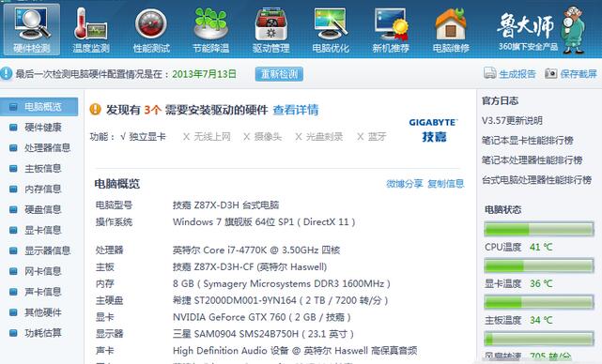Click the 保存截屏 camera icon
The height and width of the screenshot is (364, 602).
point(551,73)
